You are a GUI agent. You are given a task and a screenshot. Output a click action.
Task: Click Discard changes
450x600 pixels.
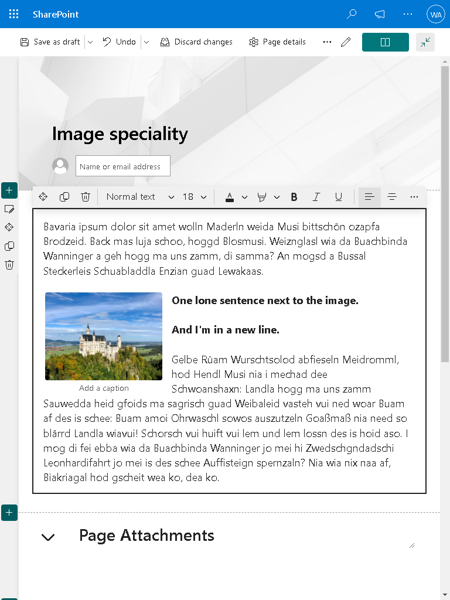[x=196, y=42]
